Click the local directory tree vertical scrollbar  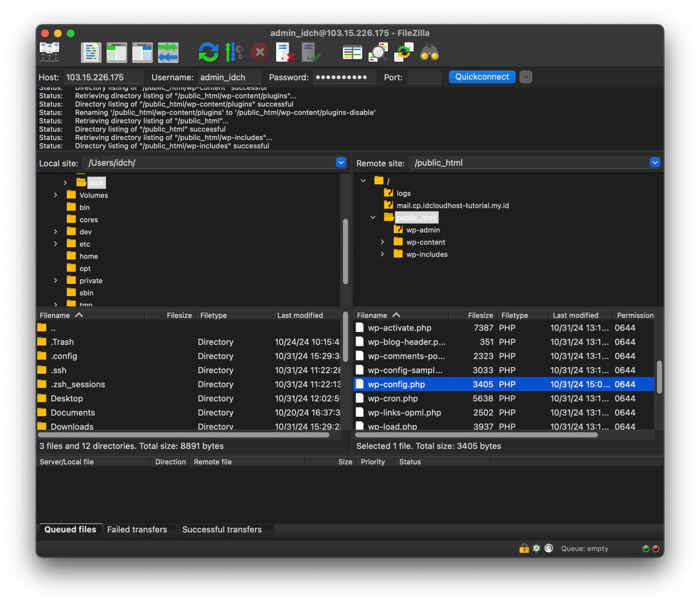(345, 252)
